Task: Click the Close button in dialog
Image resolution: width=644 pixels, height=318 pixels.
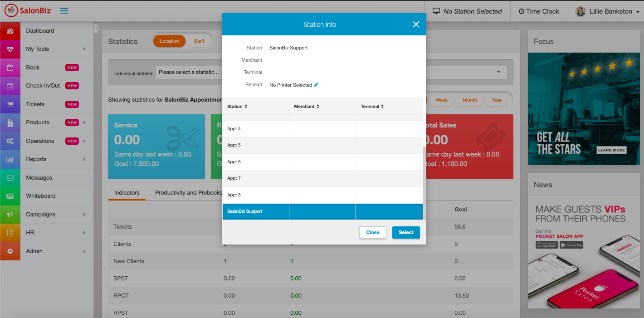Action: coord(373,232)
